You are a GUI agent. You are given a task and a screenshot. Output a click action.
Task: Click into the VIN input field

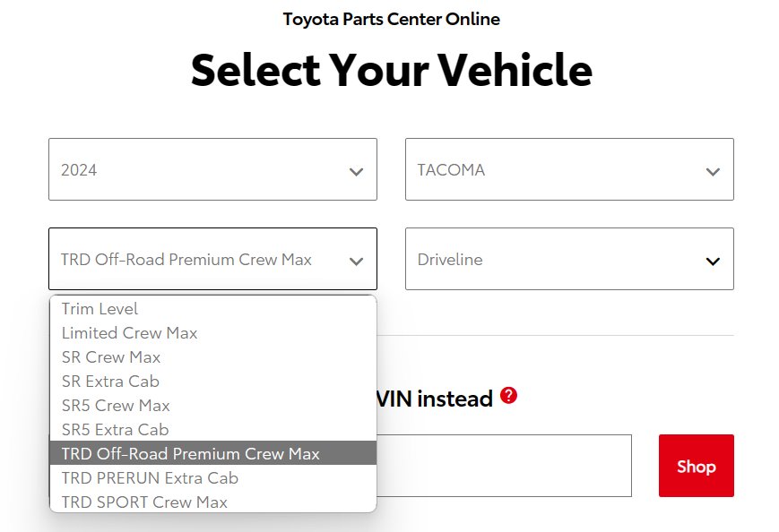pos(504,466)
